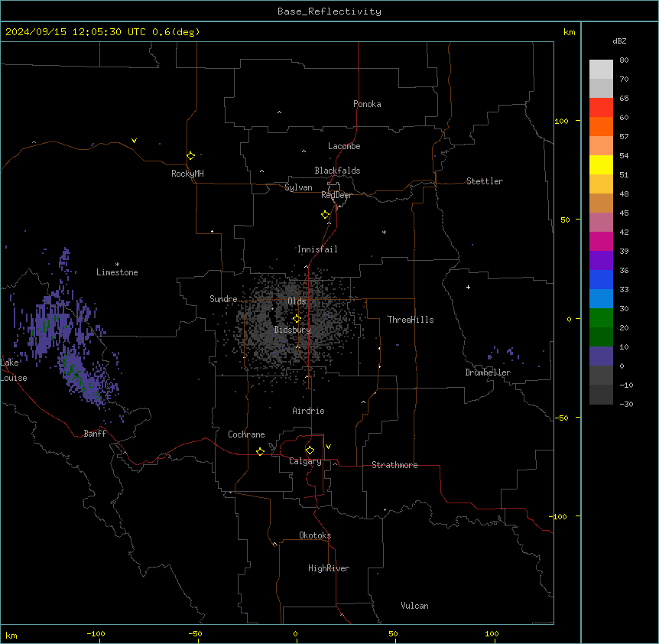
Task: Select the red 60-65 dBZ legend color
Action: point(601,108)
